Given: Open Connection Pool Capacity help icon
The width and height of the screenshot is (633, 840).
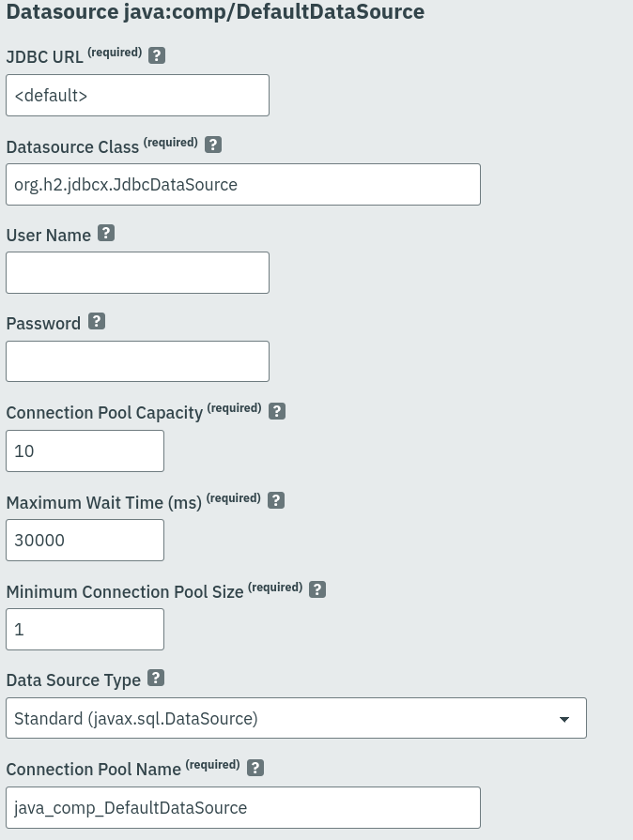Looking at the screenshot, I should coord(277,411).
